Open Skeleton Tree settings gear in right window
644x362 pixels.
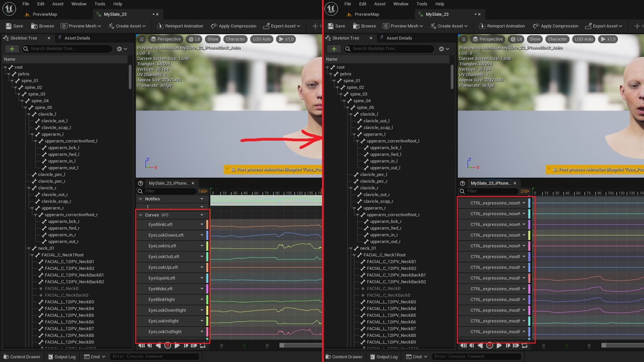tap(444, 49)
